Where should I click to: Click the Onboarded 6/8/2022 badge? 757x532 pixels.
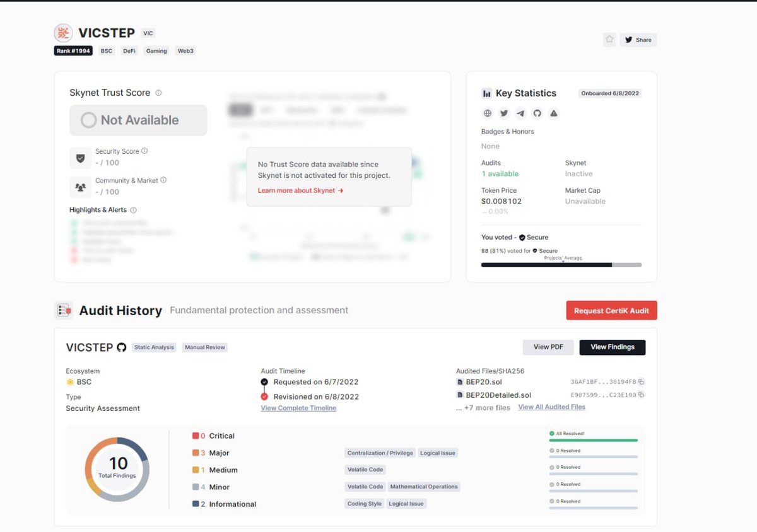click(x=610, y=93)
